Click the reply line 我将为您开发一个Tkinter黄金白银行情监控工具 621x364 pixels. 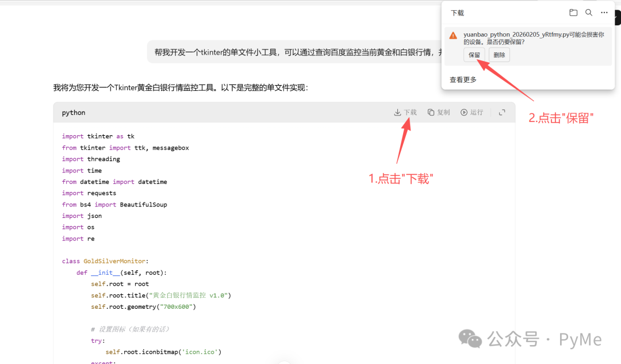pyautogui.click(x=180, y=87)
